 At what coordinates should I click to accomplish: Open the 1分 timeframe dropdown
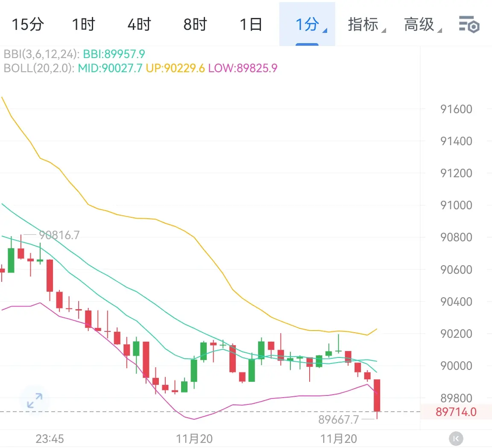[307, 24]
